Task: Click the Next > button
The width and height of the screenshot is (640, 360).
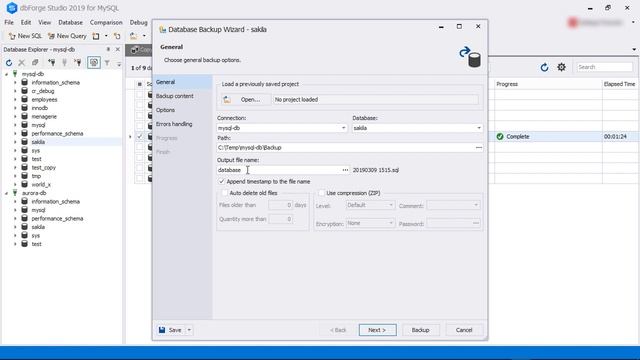Action: 377,330
